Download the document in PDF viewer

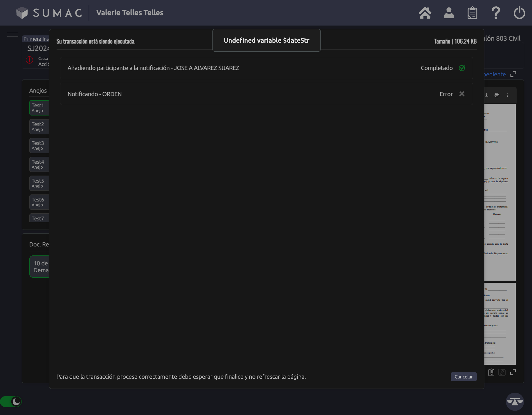486,95
